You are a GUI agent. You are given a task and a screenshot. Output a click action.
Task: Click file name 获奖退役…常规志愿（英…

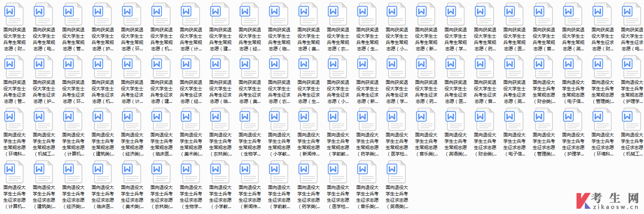point(573,39)
